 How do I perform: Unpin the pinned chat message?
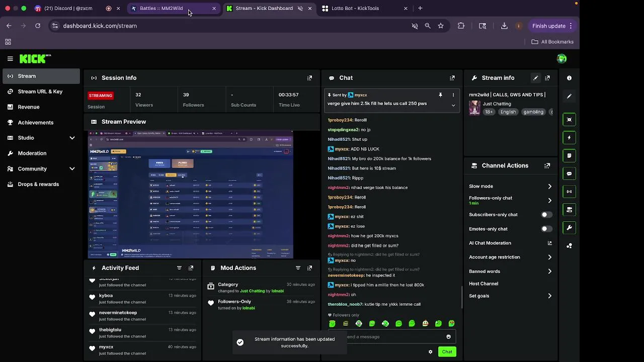[440, 95]
